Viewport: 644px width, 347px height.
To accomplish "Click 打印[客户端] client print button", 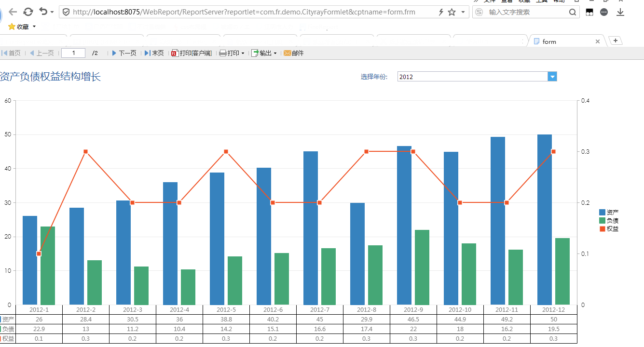I will click(x=192, y=53).
